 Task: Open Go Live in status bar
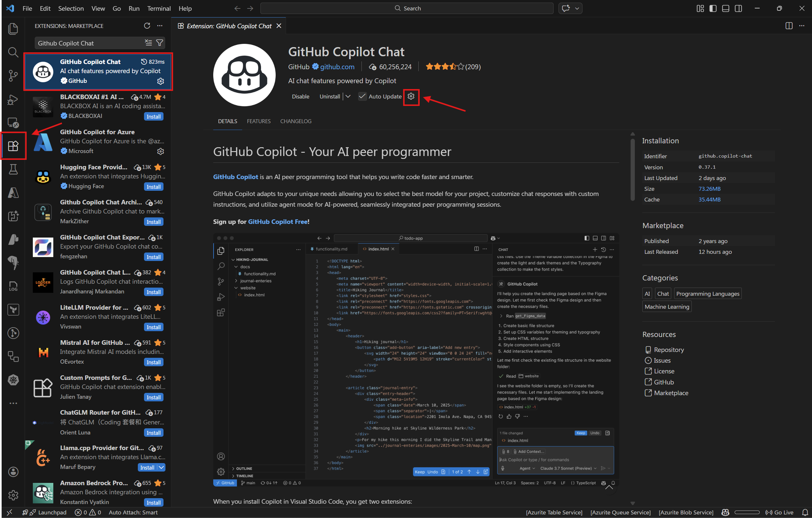pos(779,512)
